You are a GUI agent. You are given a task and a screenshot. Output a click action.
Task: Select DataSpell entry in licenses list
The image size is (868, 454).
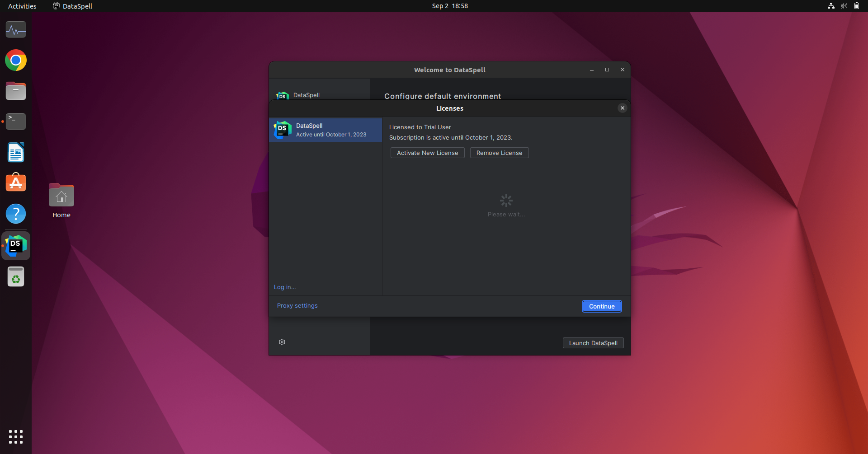click(325, 130)
